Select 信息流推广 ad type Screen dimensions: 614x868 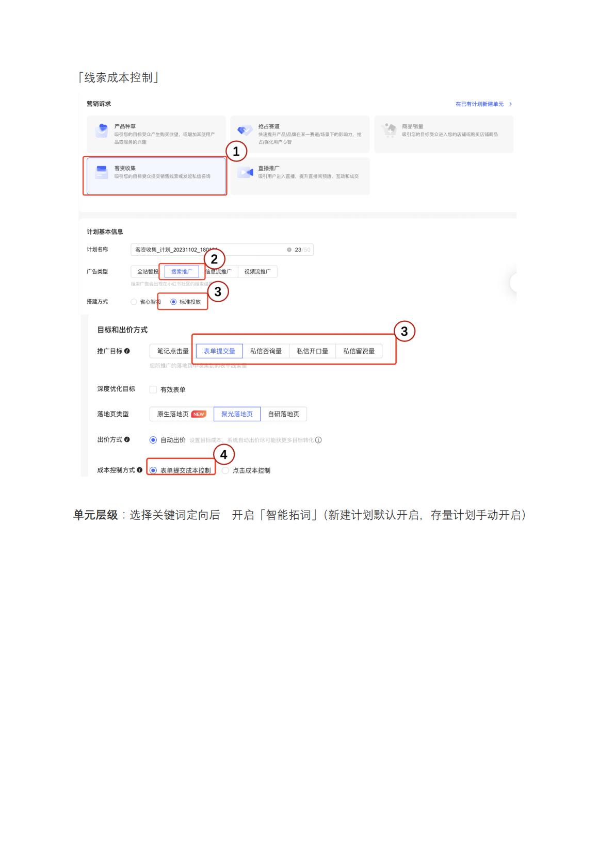(219, 272)
